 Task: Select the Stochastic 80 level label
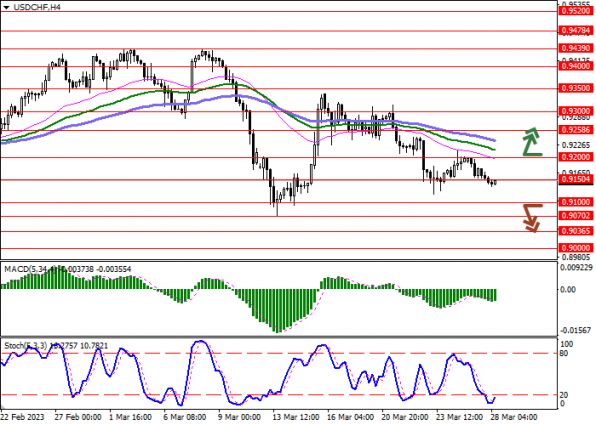[x=564, y=354]
